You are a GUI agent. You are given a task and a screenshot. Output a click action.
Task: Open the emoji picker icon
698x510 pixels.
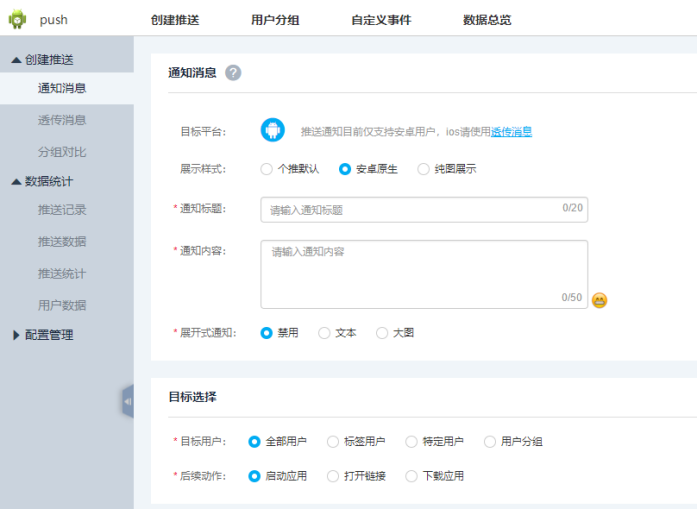(x=599, y=300)
